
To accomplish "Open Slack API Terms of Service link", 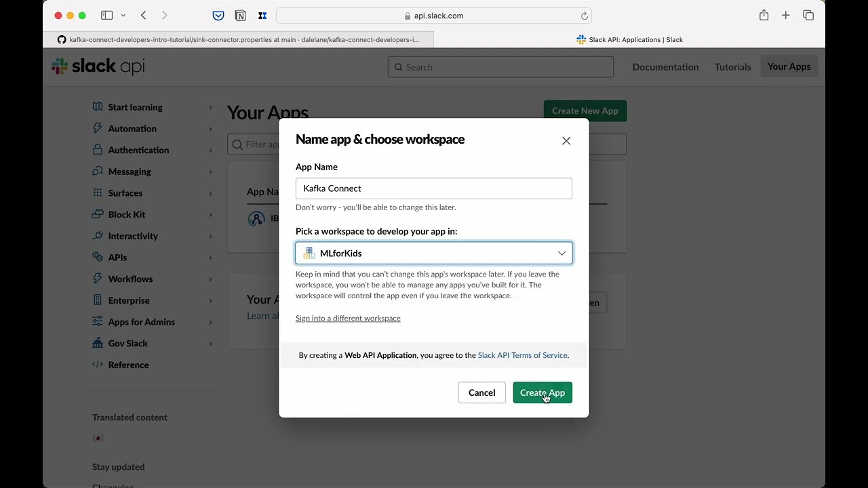I will [522, 355].
